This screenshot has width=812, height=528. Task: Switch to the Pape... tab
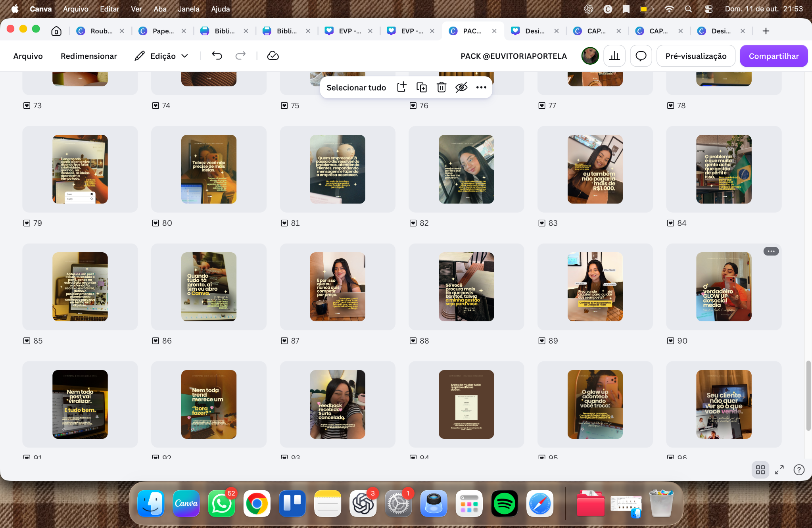[163, 31]
